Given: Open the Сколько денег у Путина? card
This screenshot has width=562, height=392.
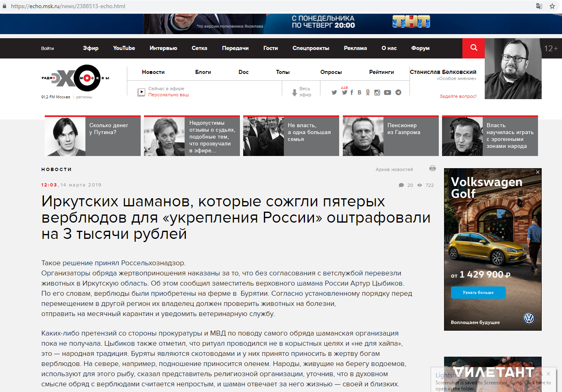Looking at the screenshot, I should [93, 136].
